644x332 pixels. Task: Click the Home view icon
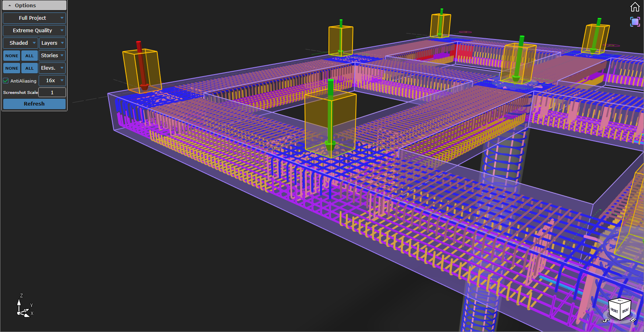coord(635,7)
